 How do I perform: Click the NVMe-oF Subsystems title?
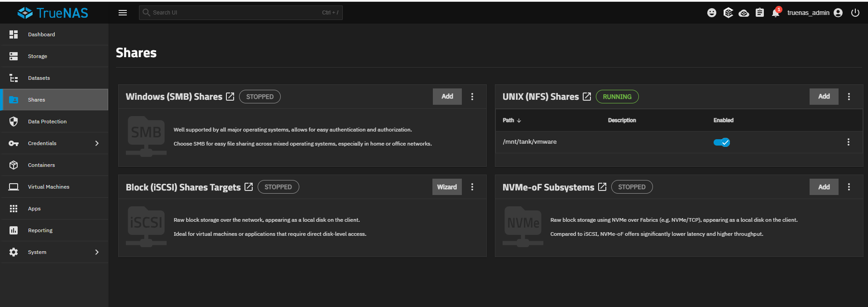coord(548,187)
